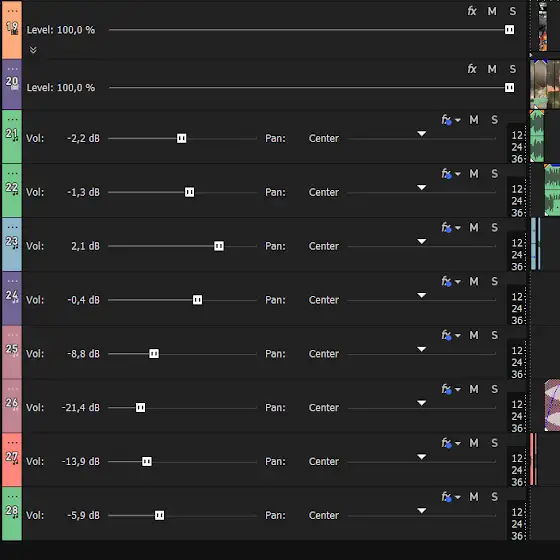The image size is (560, 560).
Task: Click the track 24 audio icon header
Action: 12,296
